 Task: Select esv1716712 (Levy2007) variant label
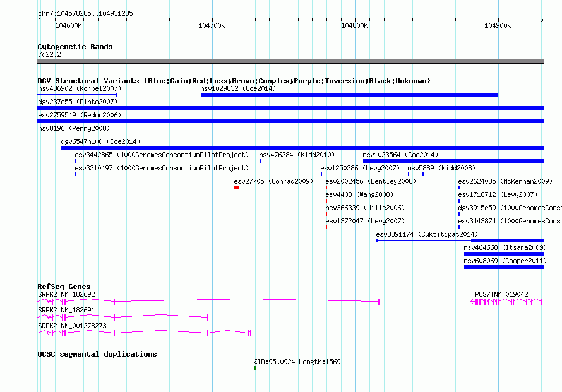point(498,194)
